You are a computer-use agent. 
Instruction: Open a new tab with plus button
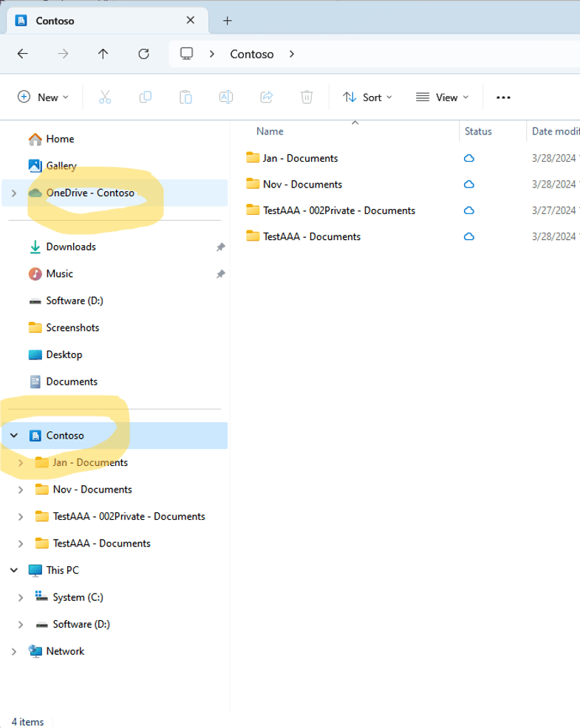point(228,21)
